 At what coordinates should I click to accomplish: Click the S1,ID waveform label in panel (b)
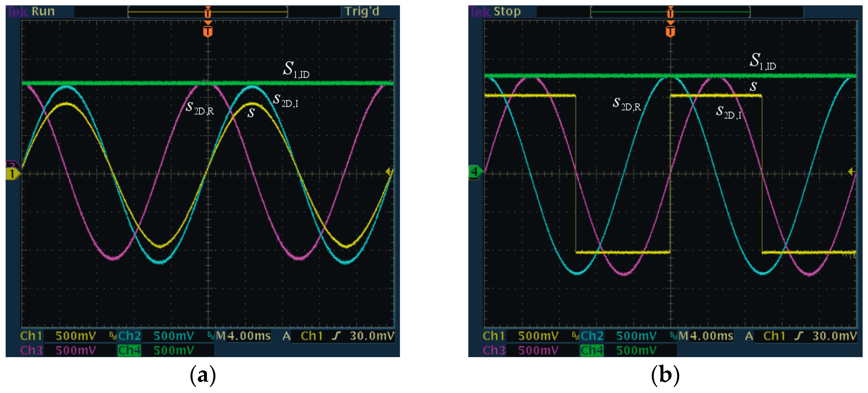pyautogui.click(x=763, y=61)
